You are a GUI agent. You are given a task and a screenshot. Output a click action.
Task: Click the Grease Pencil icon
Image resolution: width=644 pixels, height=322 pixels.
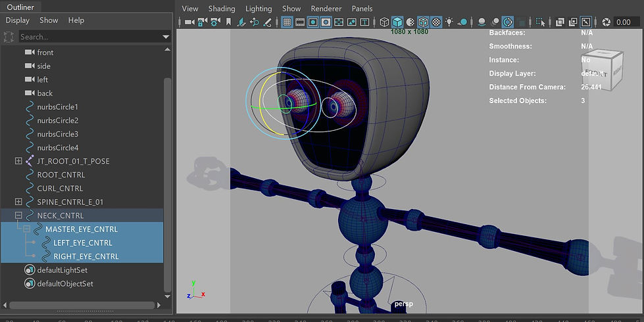click(267, 22)
